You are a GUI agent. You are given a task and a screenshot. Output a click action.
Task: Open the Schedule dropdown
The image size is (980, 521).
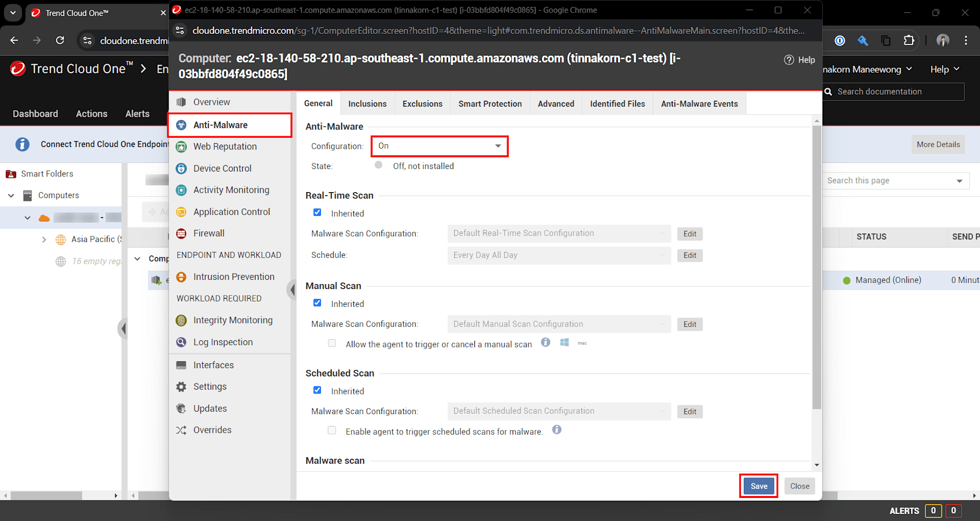[x=559, y=255]
